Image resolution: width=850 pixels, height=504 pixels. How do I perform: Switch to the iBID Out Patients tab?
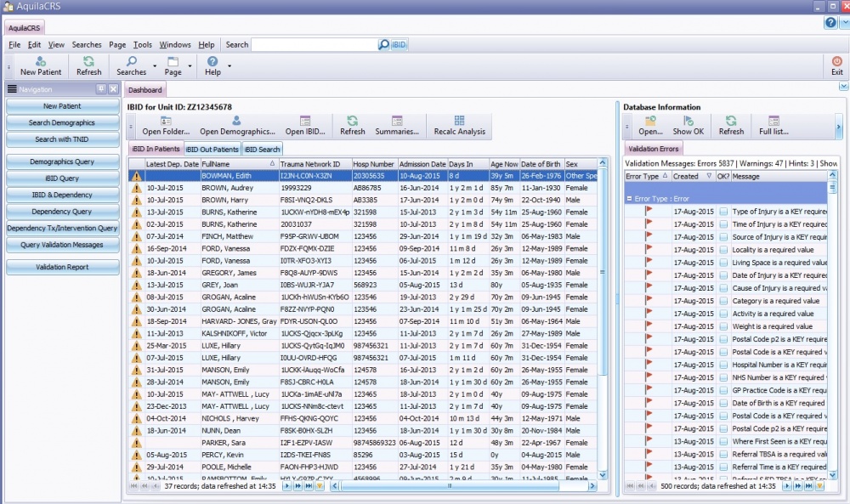[x=212, y=149]
